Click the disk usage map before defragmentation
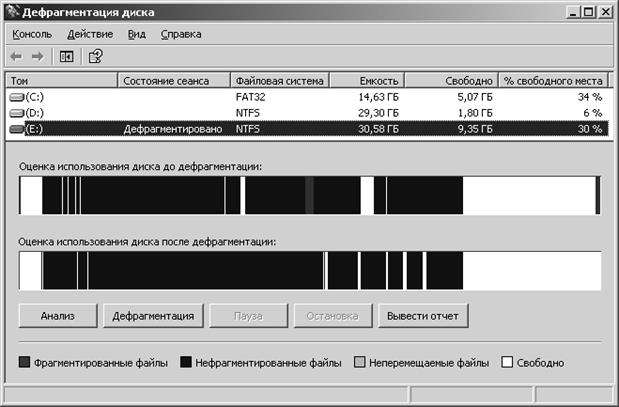 tap(310, 195)
